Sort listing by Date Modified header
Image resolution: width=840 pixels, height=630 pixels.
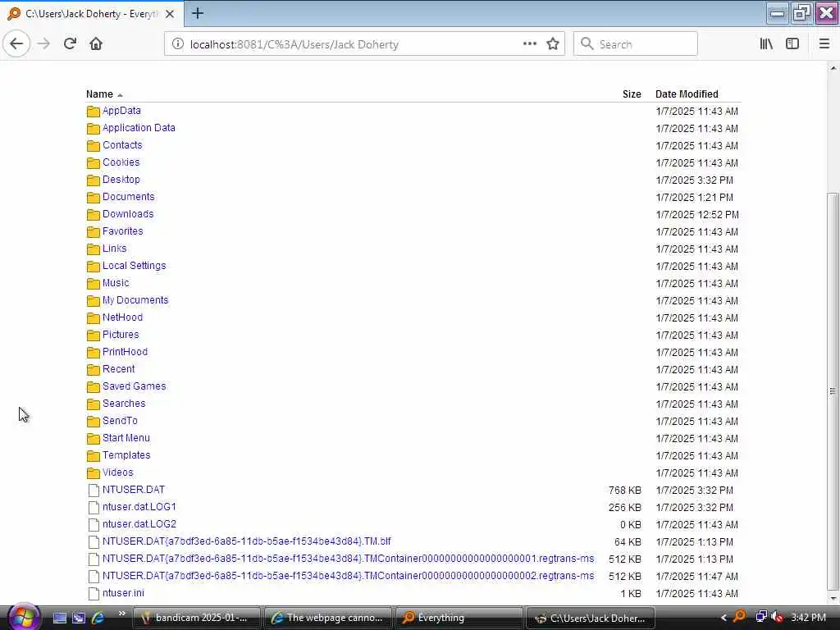pos(687,94)
